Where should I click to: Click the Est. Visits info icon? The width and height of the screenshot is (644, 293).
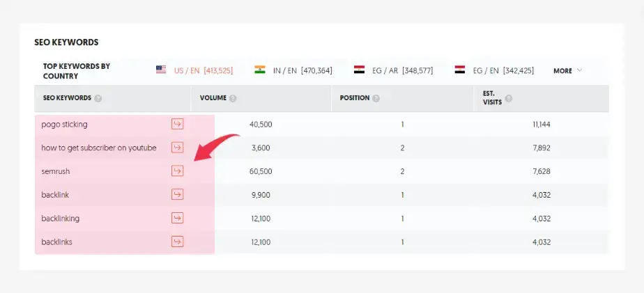click(x=509, y=99)
